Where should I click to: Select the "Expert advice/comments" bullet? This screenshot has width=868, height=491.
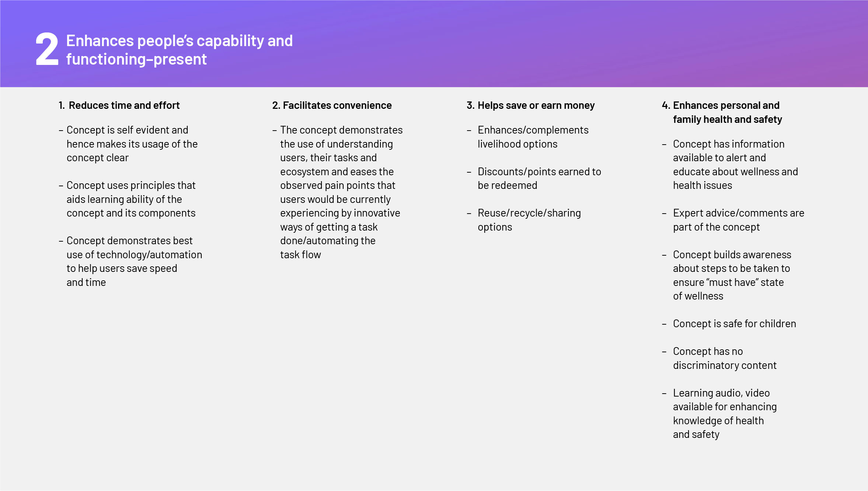[738, 220]
